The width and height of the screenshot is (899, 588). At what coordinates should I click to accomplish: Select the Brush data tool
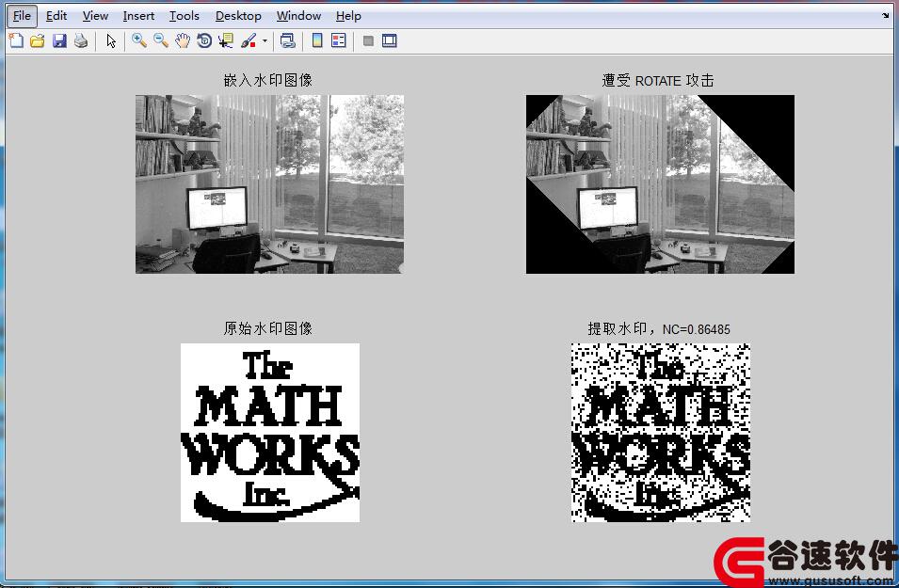tap(249, 40)
